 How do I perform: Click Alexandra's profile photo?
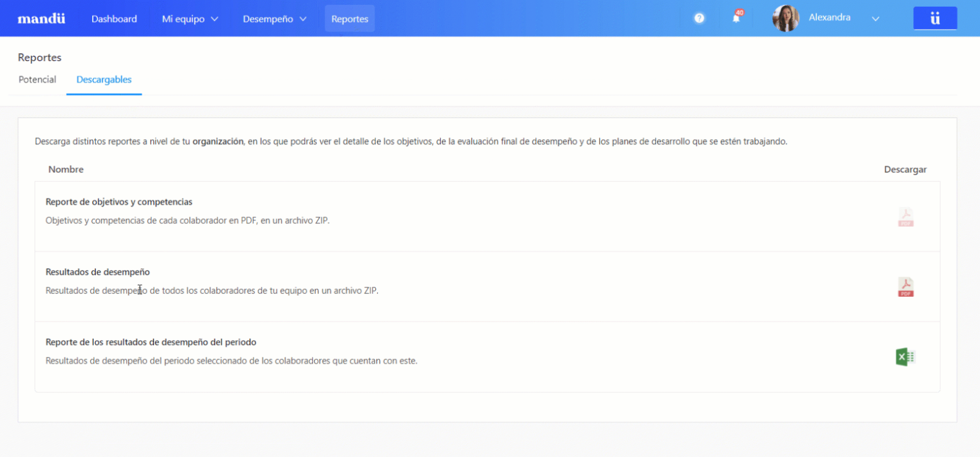coord(786,19)
